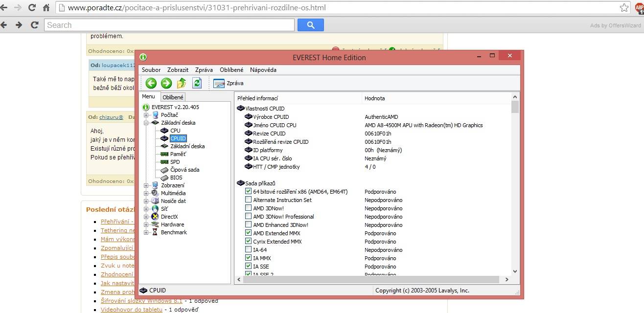The image size is (644, 313).
Task: Click the blue search magnifier button
Action: click(310, 25)
